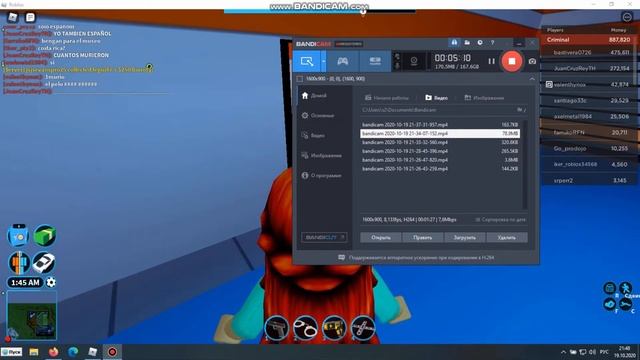Image resolution: width=640 pixels, height=360 pixels.
Task: Open the green cash icon in game
Action: [x=44, y=236]
